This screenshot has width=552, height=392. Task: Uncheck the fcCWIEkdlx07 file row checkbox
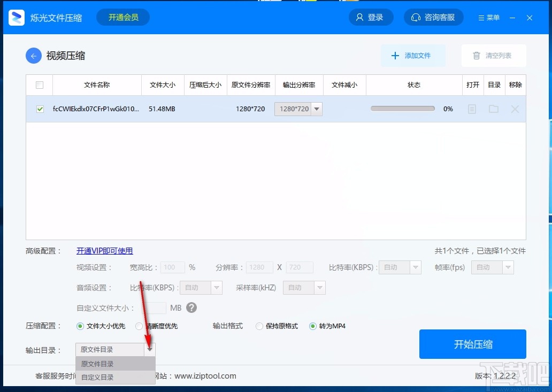(39, 109)
